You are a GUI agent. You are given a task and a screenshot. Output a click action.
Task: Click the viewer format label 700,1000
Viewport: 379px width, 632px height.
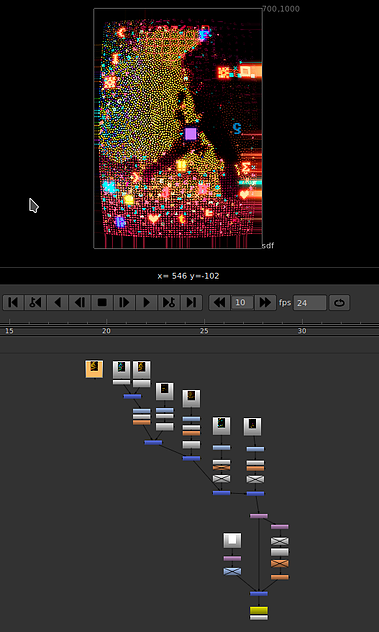(x=281, y=9)
